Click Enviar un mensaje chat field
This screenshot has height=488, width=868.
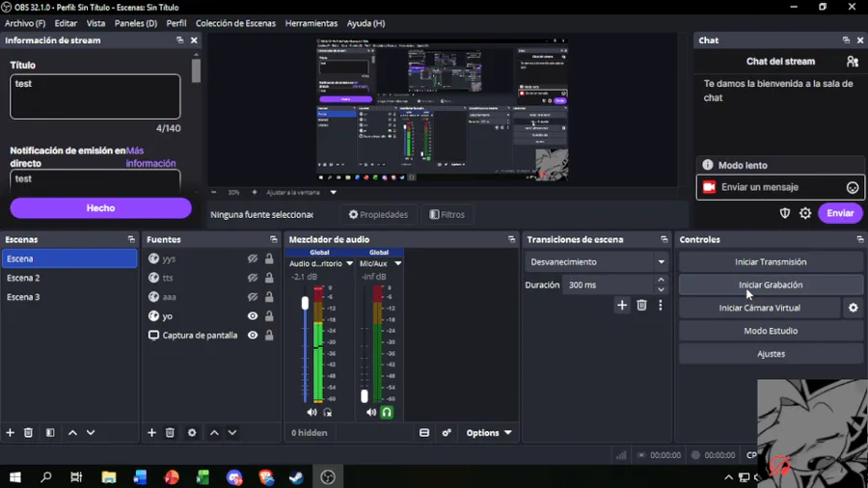pos(780,187)
